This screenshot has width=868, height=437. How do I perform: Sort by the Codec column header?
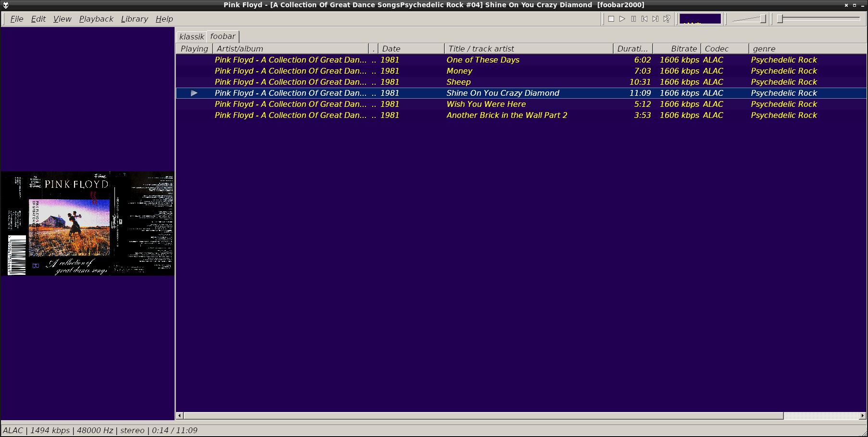pos(725,49)
